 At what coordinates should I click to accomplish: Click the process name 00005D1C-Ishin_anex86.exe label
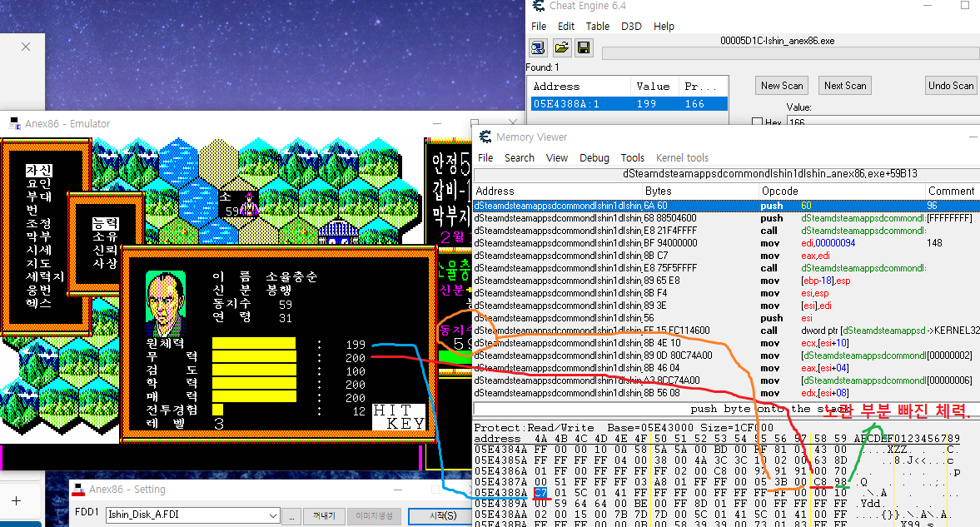pyautogui.click(x=777, y=41)
